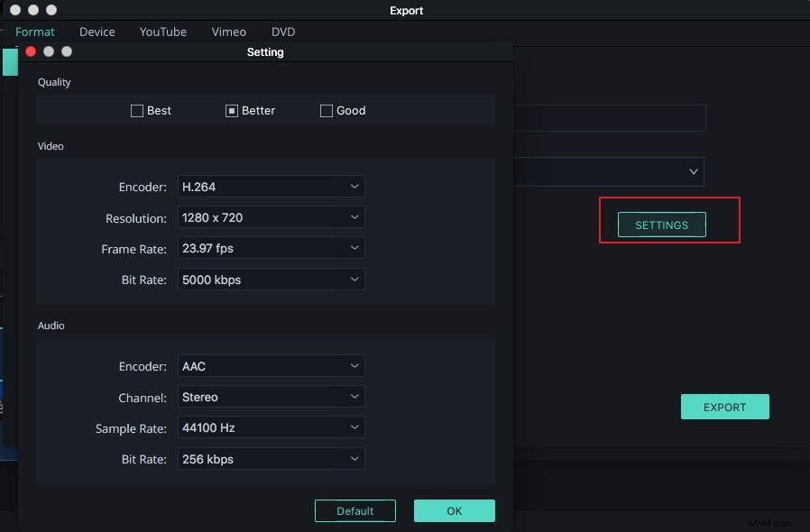This screenshot has height=532, width=810.
Task: Switch to the Device tab
Action: pyautogui.click(x=97, y=32)
